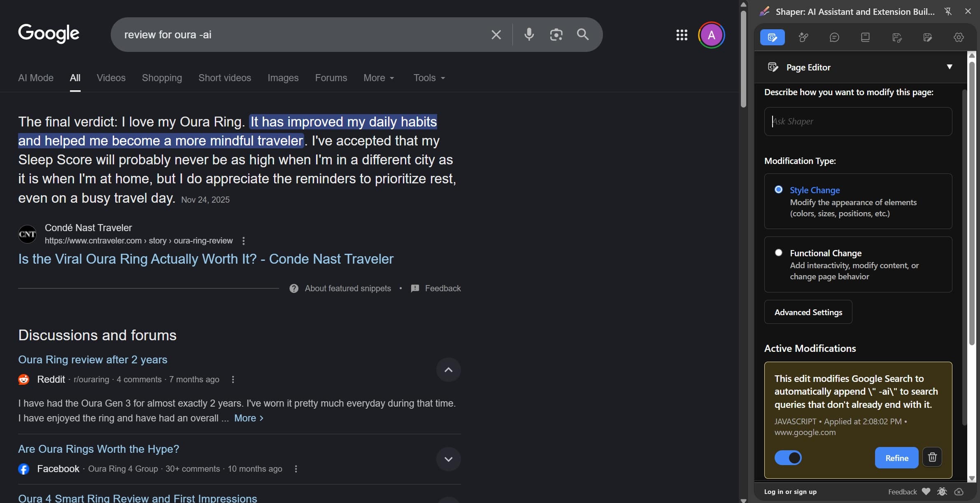Click the heart icon next to Feedback

coord(926,491)
